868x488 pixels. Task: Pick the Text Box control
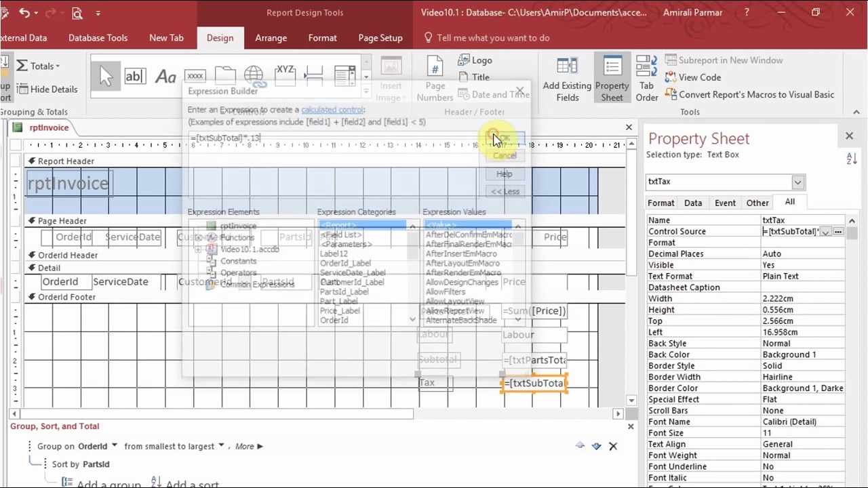point(135,76)
